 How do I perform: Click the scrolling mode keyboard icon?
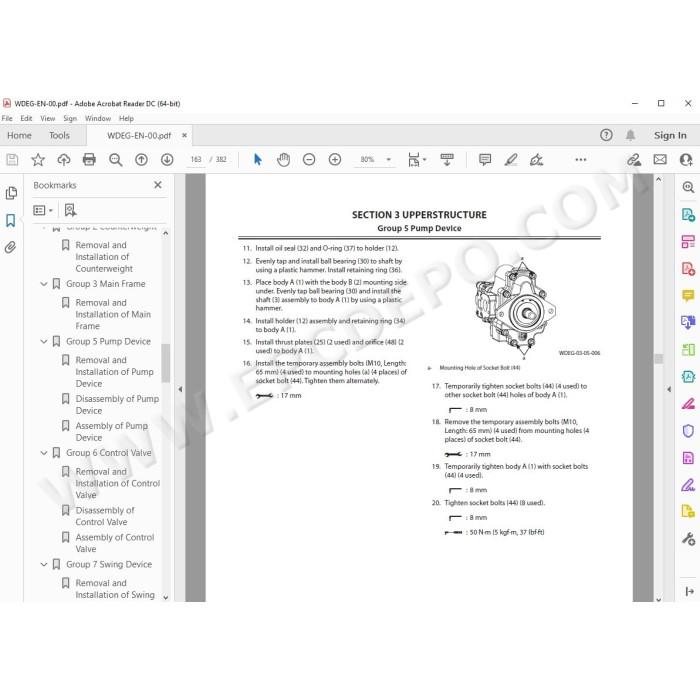[447, 159]
